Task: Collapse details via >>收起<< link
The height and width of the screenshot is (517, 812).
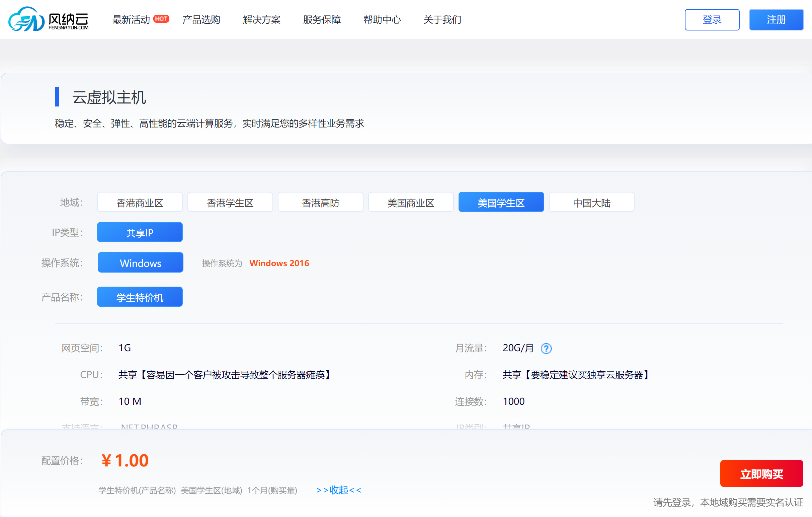Action: tap(339, 490)
